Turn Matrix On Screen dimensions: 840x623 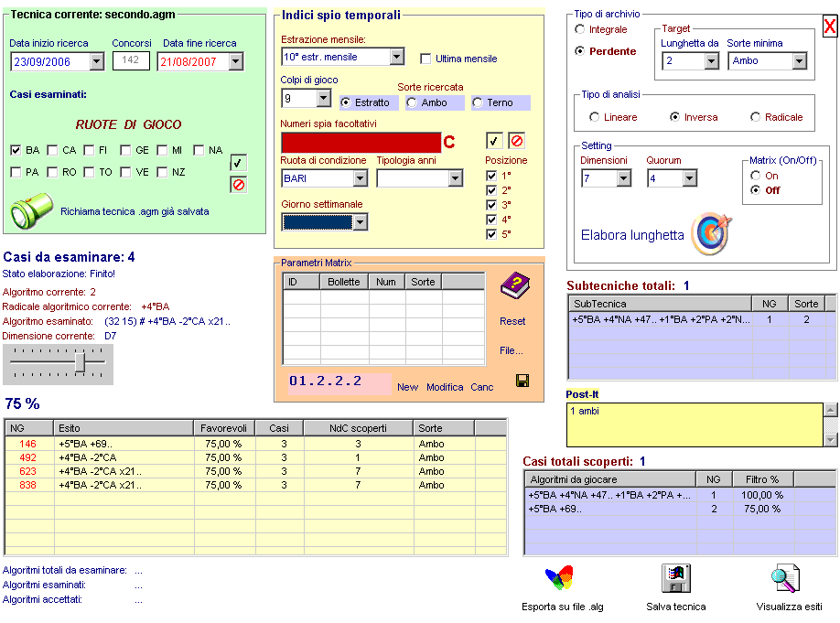point(755,175)
